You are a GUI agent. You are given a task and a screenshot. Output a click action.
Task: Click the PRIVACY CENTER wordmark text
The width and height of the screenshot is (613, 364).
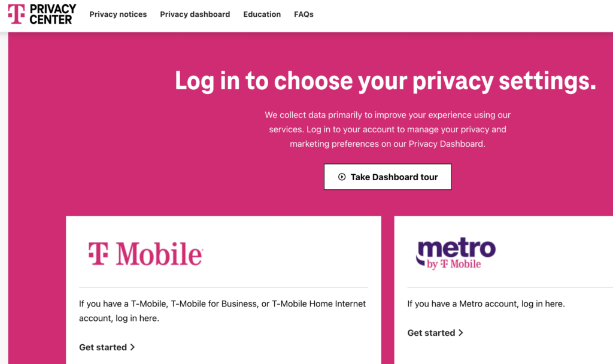tap(53, 14)
